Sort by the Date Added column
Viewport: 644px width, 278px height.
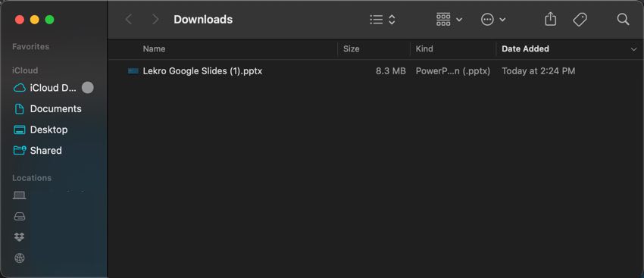point(525,49)
